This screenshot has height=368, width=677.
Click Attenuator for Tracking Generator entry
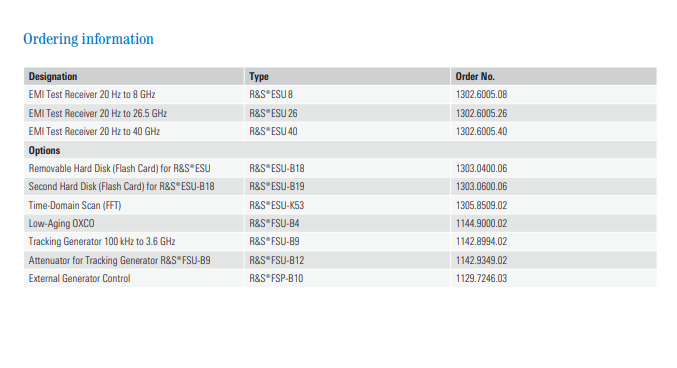click(x=119, y=260)
